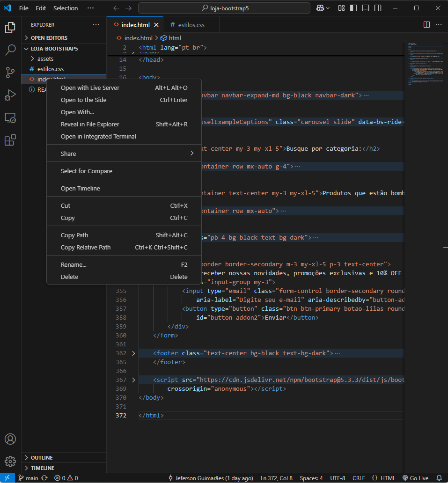Viewport: 448px width, 483px height.
Task: Toggle the primary side bar visibility
Action: click(353, 8)
